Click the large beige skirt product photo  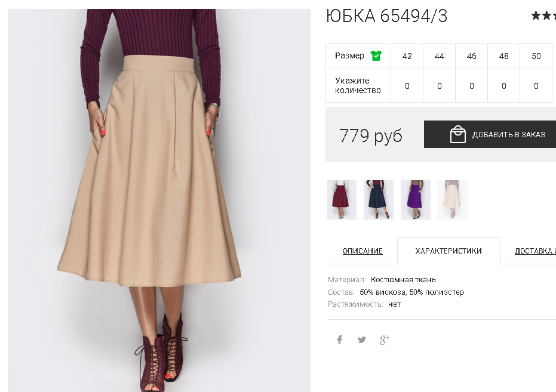coord(159,200)
